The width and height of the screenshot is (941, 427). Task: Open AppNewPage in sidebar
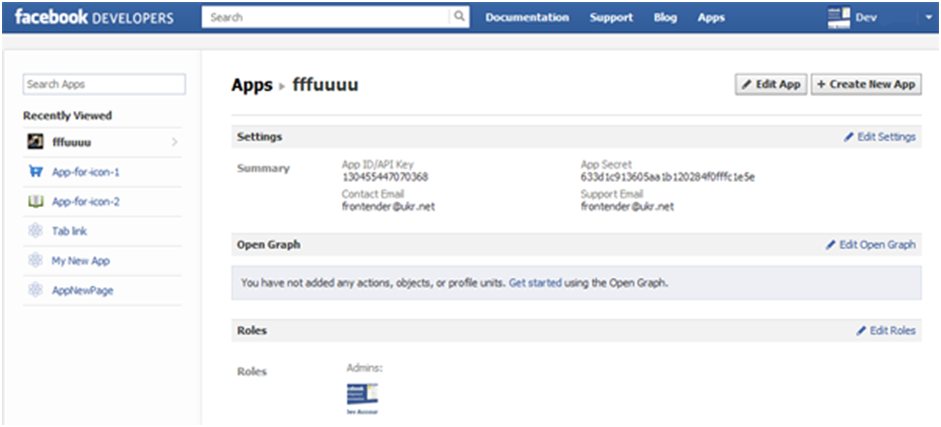click(83, 290)
